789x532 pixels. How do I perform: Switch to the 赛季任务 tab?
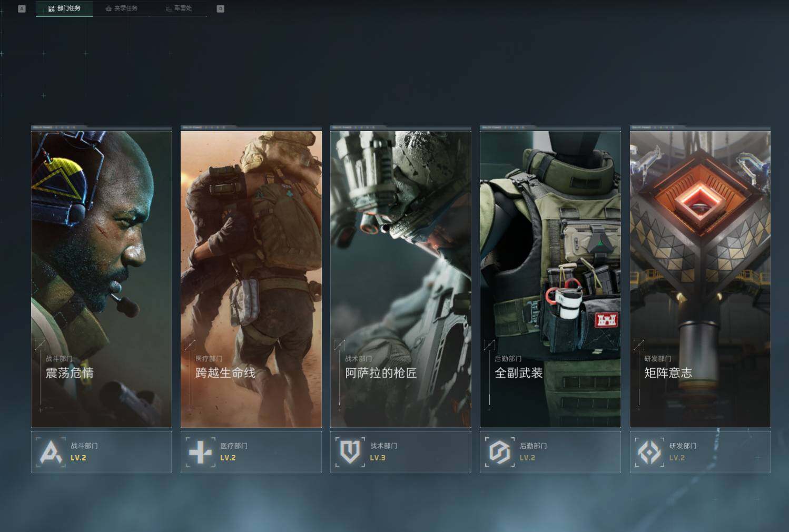[122, 8]
